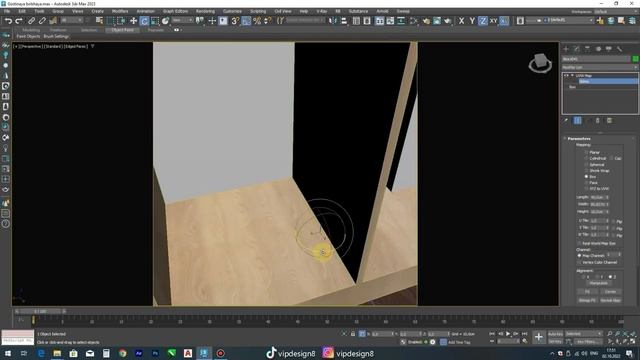This screenshot has height=360, width=640.
Task: Click the Play Animation button
Action: (508, 334)
